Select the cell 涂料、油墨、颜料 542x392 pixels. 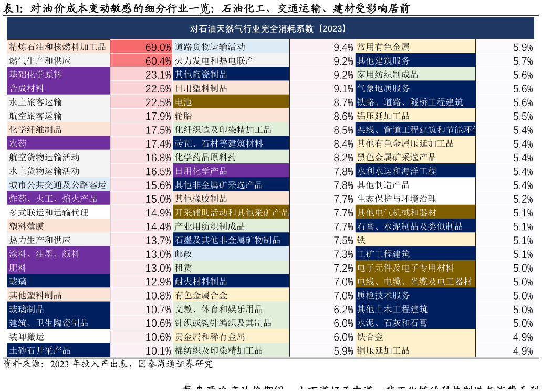[x=58, y=254]
